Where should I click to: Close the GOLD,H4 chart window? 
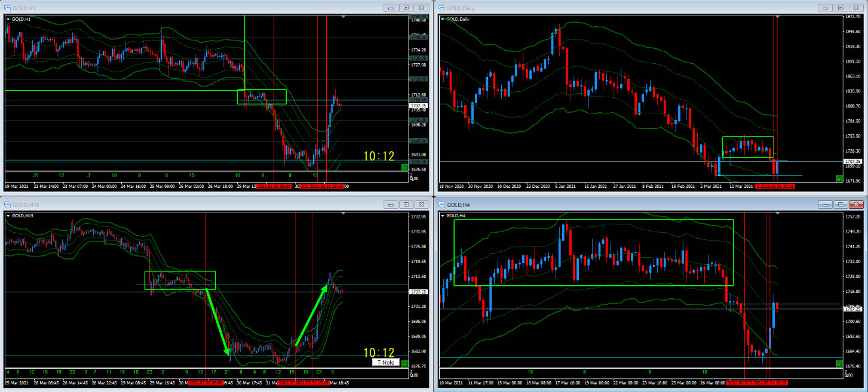(856, 204)
